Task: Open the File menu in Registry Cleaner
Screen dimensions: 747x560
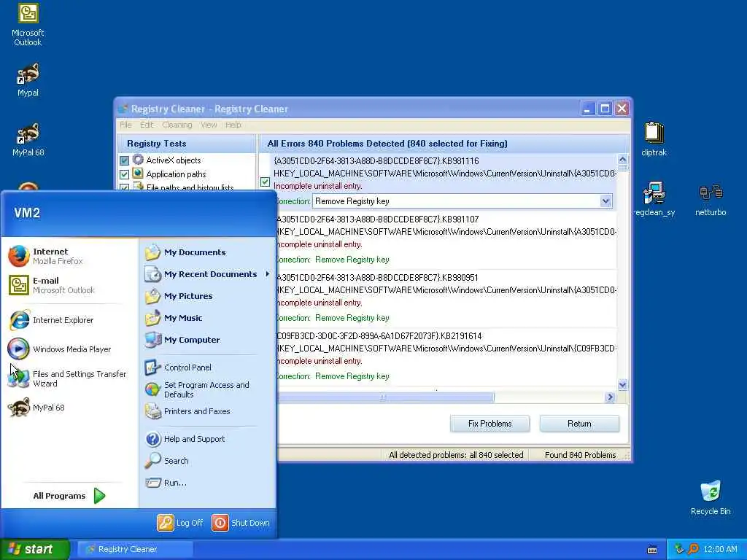Action: (125, 125)
